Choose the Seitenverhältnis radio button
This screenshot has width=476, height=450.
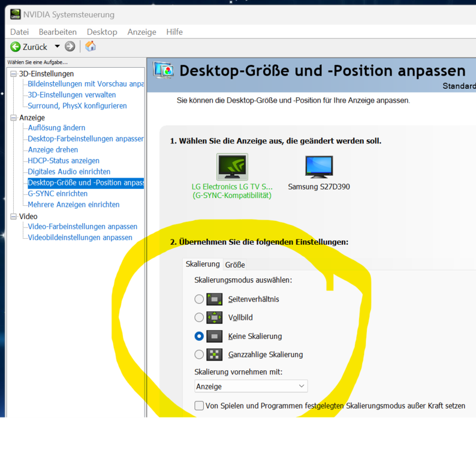click(x=199, y=299)
